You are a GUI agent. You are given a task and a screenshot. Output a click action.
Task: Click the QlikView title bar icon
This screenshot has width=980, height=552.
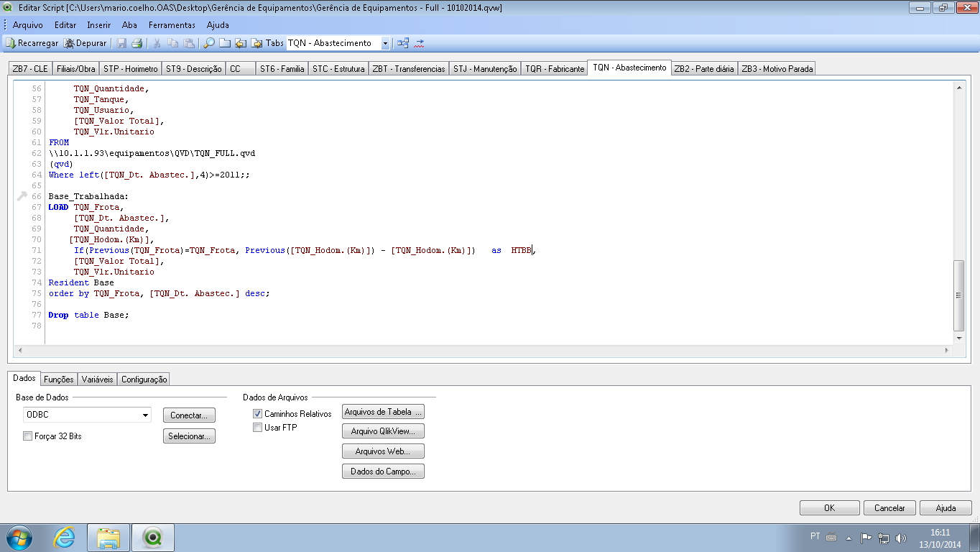point(9,8)
